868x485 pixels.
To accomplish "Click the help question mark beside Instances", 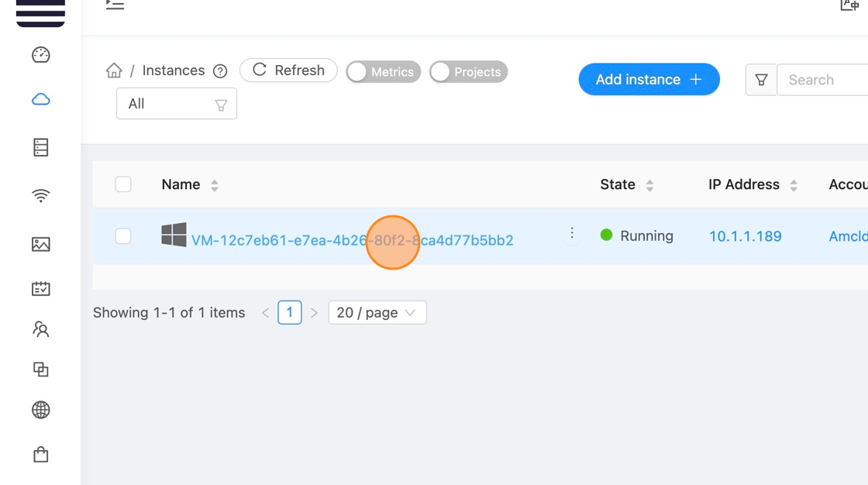I will pos(220,71).
